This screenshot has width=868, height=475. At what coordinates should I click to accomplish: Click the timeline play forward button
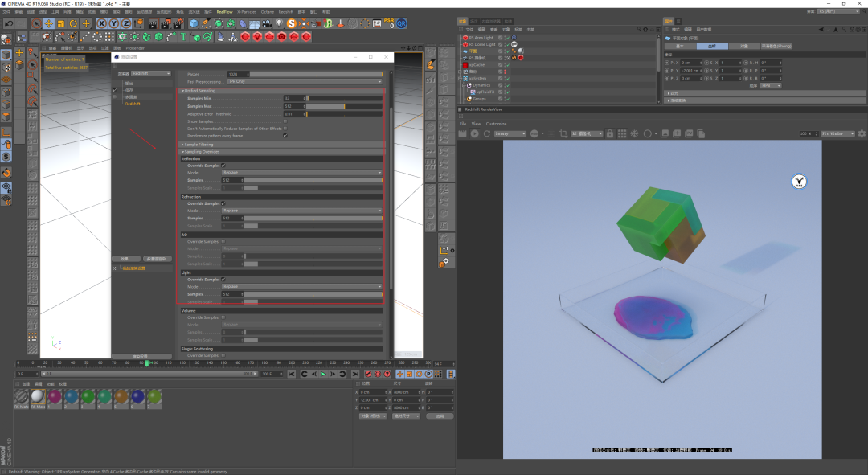point(323,375)
